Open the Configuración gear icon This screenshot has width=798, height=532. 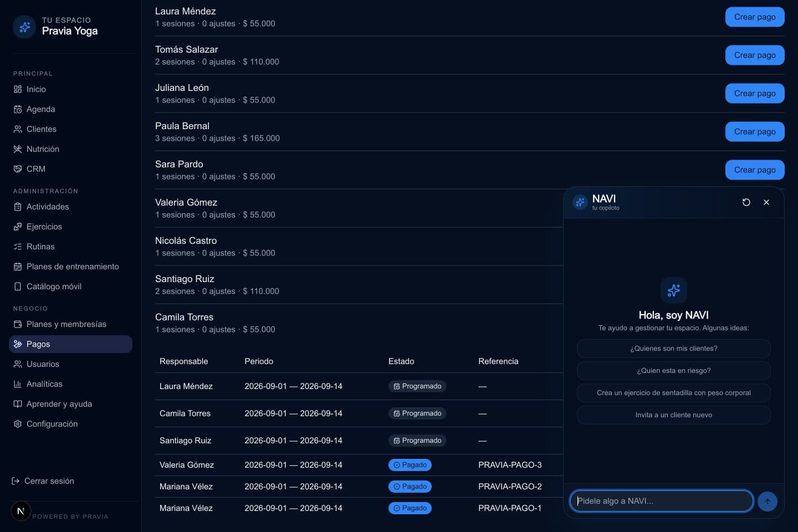tap(18, 424)
